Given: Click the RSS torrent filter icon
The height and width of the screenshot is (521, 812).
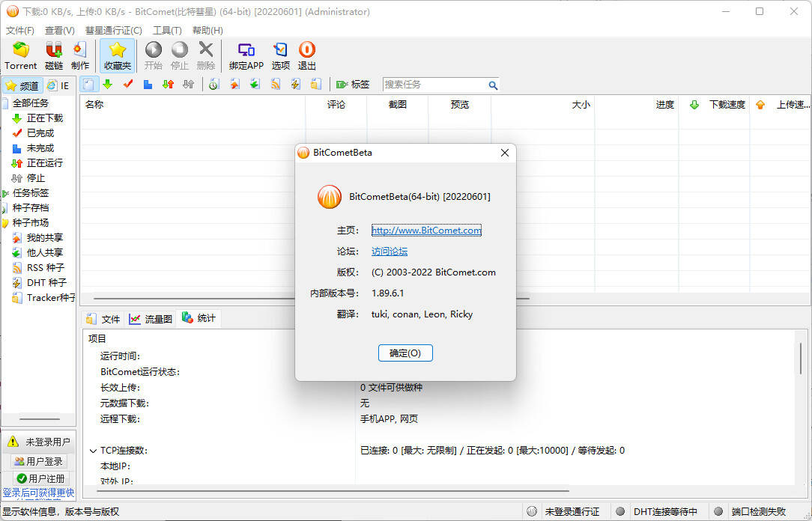Looking at the screenshot, I should pos(276,85).
